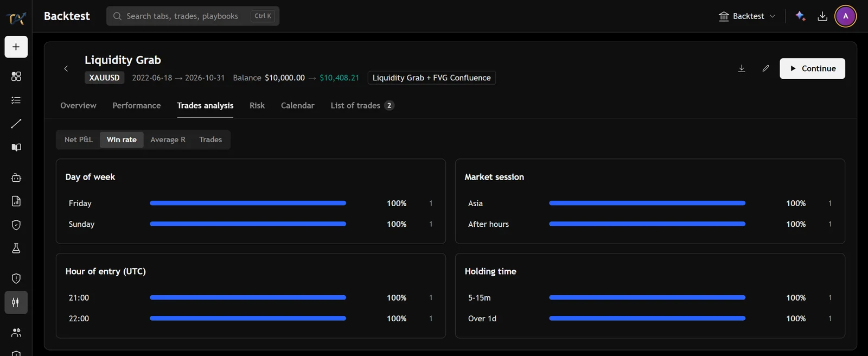The image size is (868, 356).
Task: Click the plus button in the sidebar
Action: [16, 47]
